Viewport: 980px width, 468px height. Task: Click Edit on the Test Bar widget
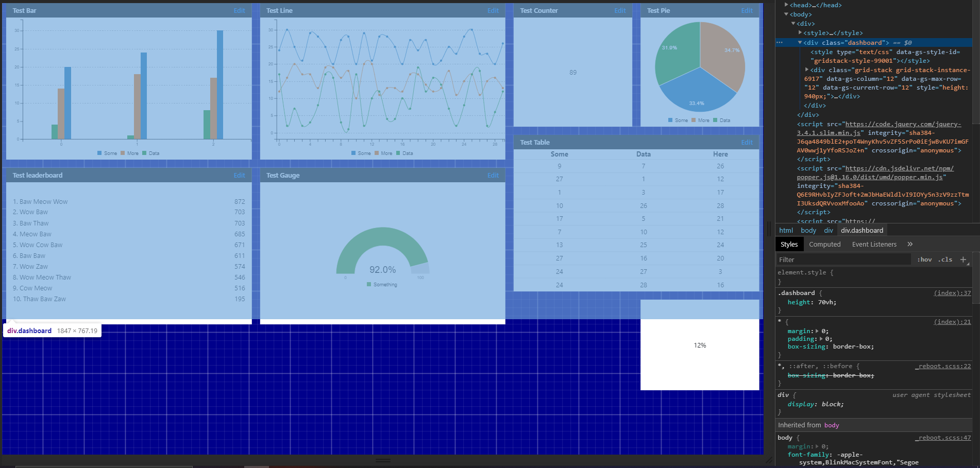[x=239, y=10]
